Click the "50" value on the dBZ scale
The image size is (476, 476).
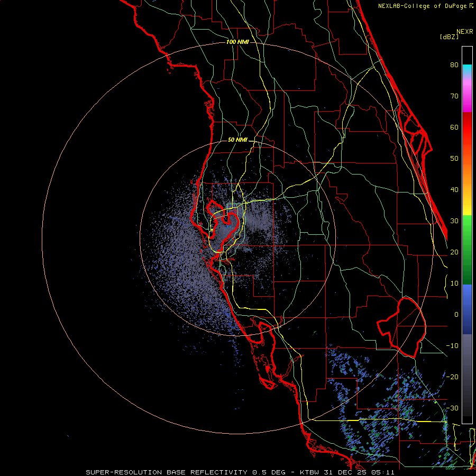(x=454, y=159)
